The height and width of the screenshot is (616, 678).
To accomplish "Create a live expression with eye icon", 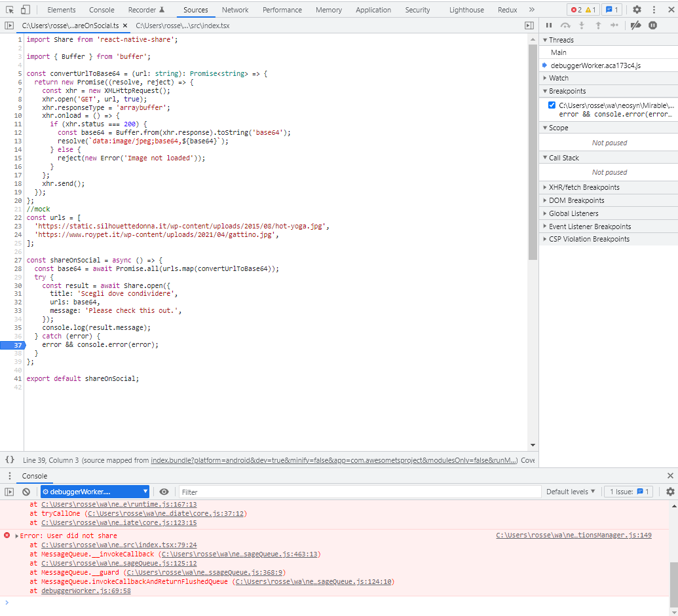I will pos(164,492).
